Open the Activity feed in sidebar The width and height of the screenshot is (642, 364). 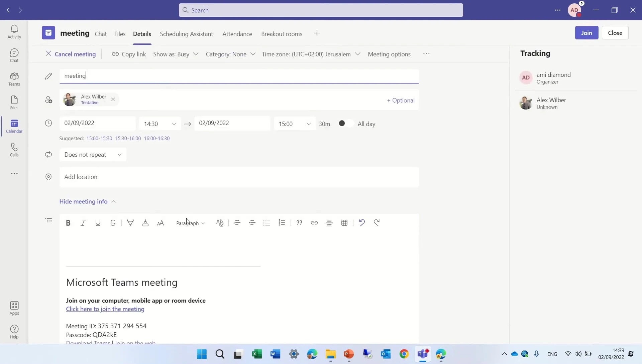tap(14, 32)
